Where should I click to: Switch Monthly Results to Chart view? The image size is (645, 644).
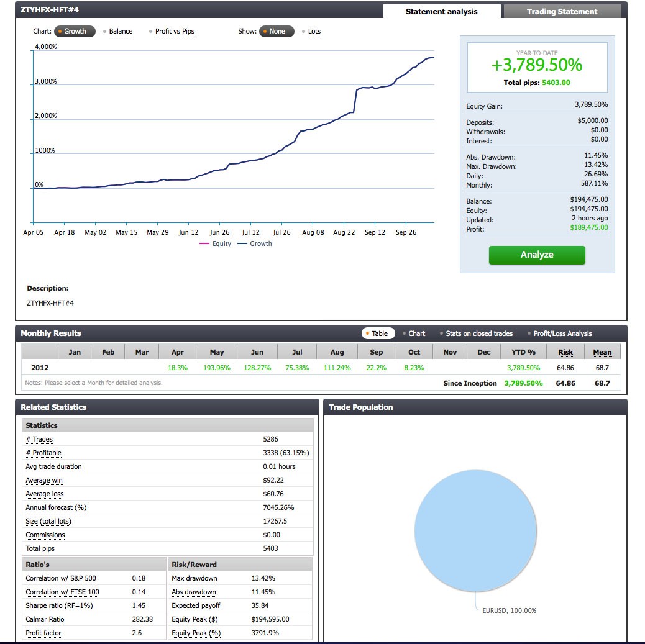coord(415,333)
